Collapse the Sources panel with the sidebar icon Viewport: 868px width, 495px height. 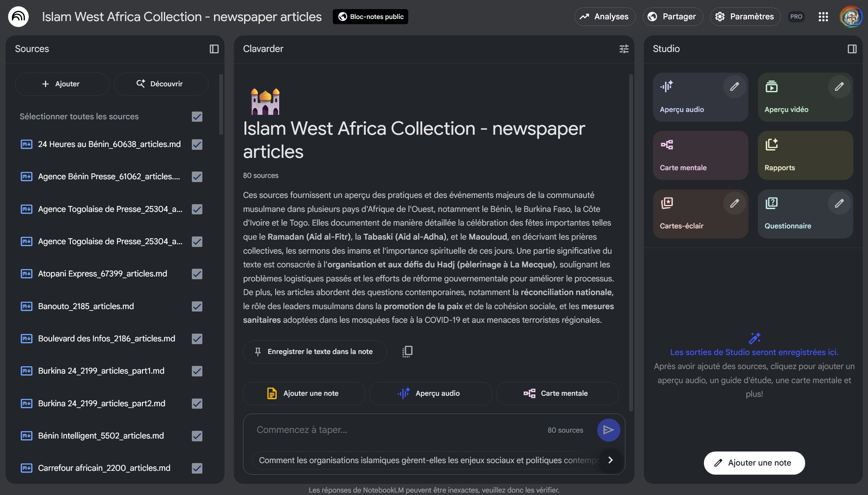[214, 49]
